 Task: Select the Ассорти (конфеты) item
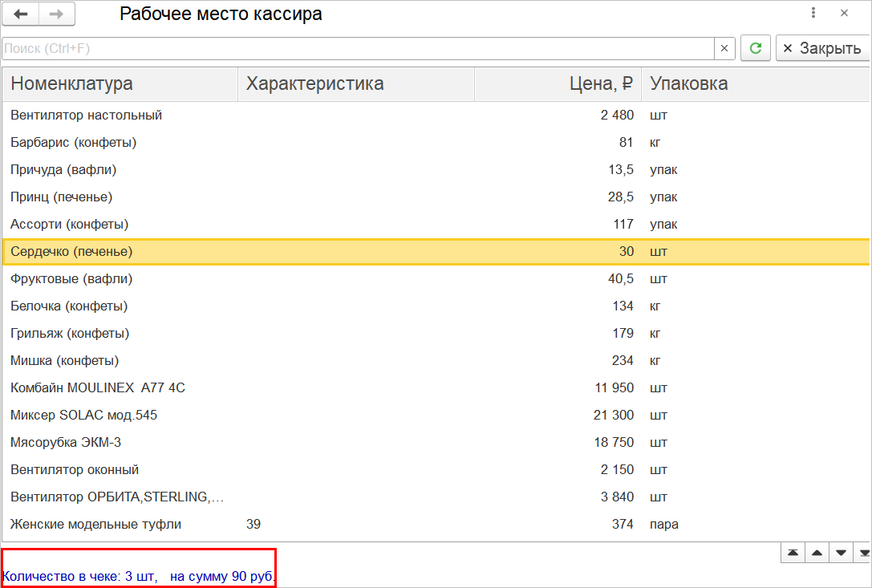(x=70, y=224)
